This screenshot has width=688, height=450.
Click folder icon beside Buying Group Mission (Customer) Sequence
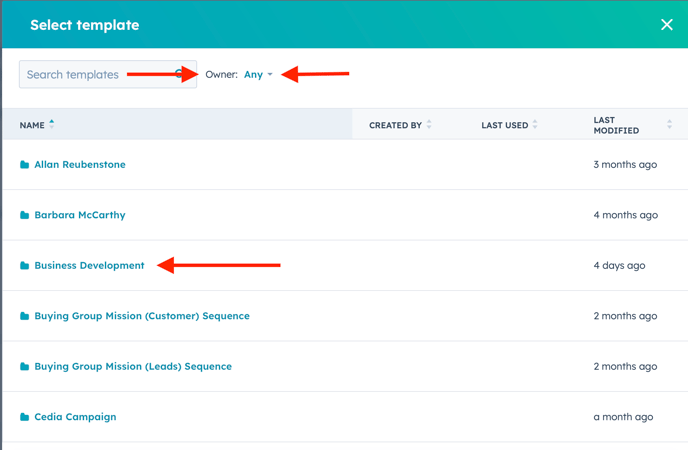click(x=25, y=316)
